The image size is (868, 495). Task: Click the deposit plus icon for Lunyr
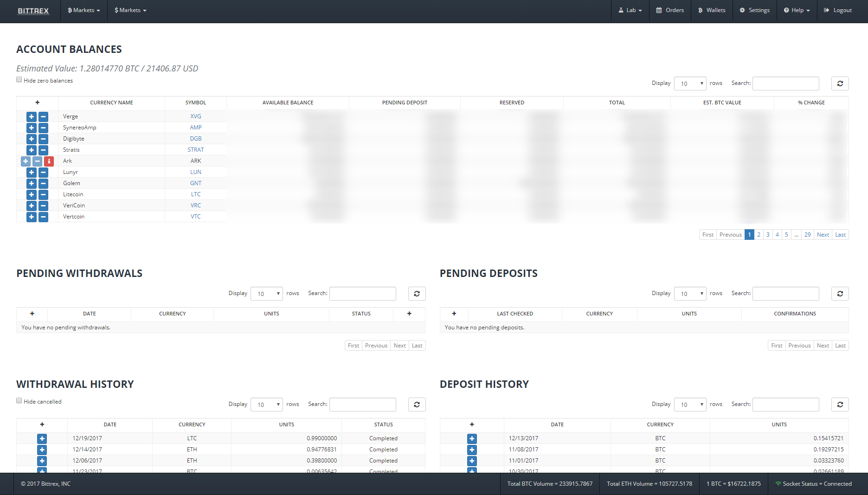point(32,173)
